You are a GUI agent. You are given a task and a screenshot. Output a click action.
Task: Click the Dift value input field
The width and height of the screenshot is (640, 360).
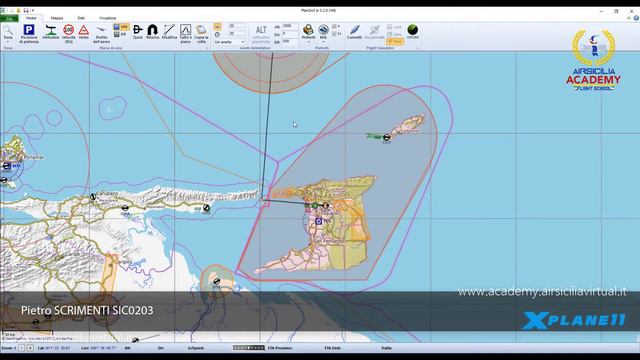click(x=290, y=41)
